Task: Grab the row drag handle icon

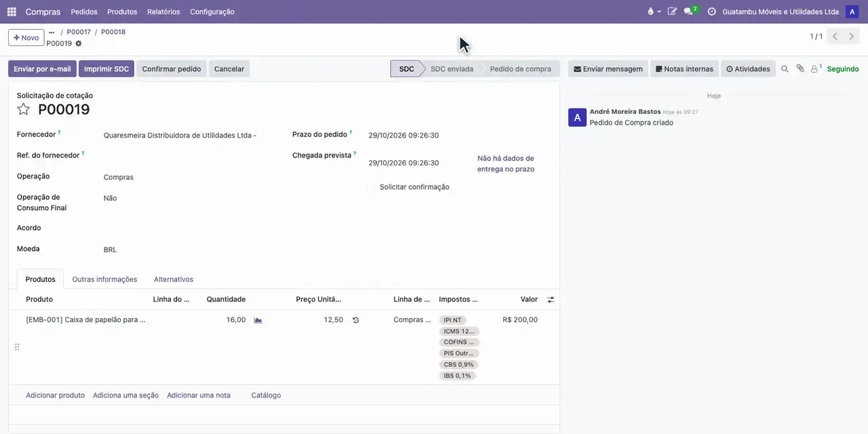Action: coord(17,347)
